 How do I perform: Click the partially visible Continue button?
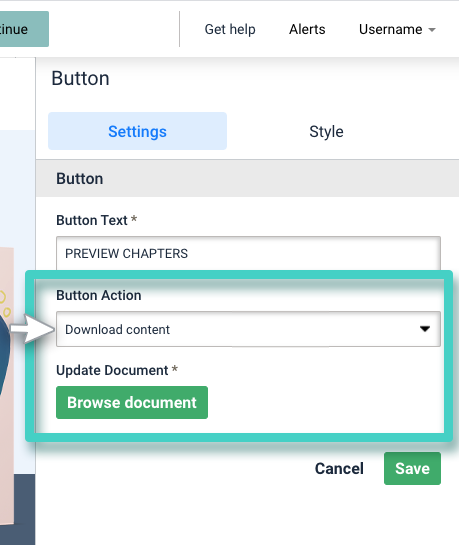point(24,29)
